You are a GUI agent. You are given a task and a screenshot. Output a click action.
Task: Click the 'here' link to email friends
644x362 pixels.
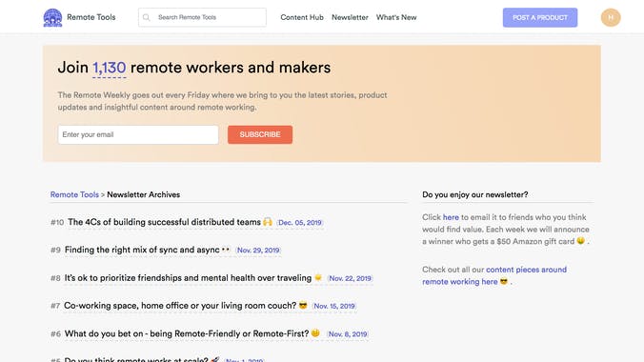pos(451,217)
